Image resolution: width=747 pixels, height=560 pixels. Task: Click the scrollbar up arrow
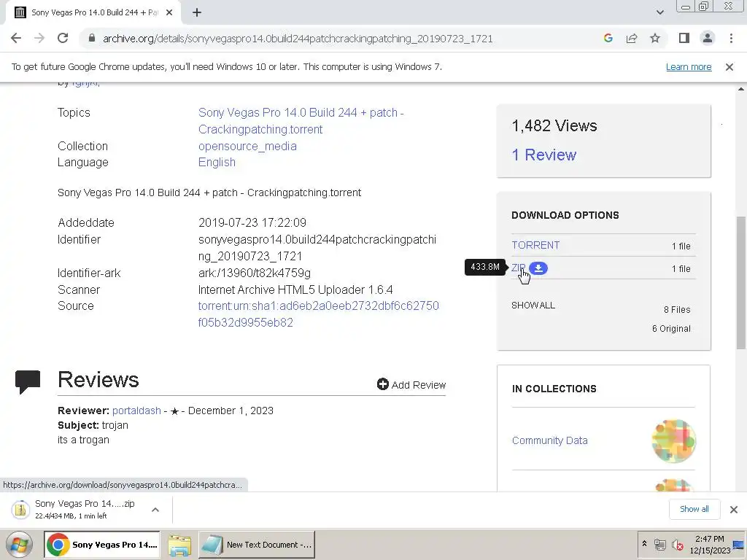741,89
